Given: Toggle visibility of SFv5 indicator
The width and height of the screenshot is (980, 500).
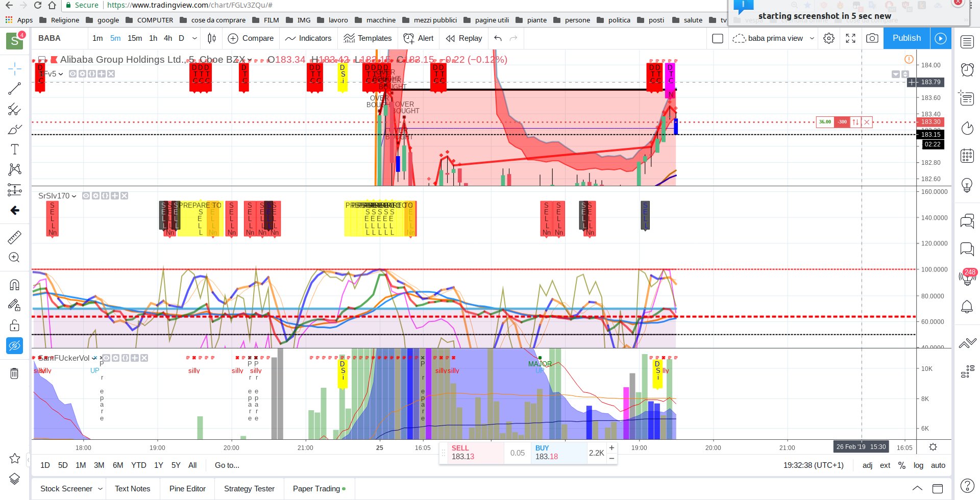Looking at the screenshot, I should (x=72, y=74).
